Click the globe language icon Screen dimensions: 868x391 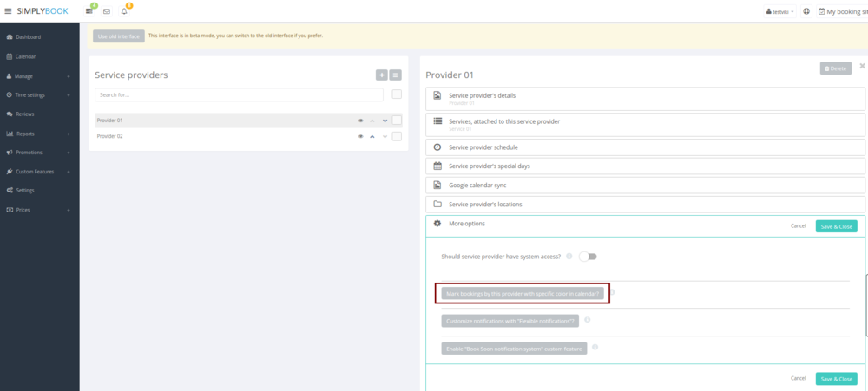[x=806, y=11]
